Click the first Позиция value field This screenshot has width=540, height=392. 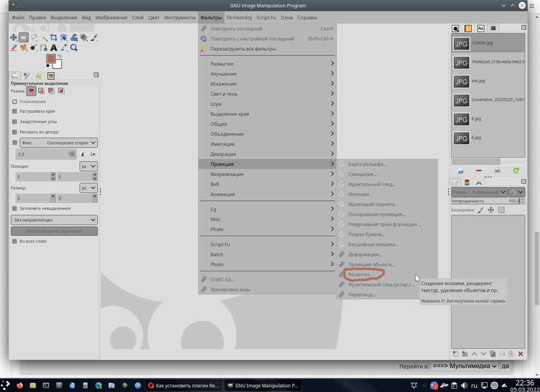33,176
